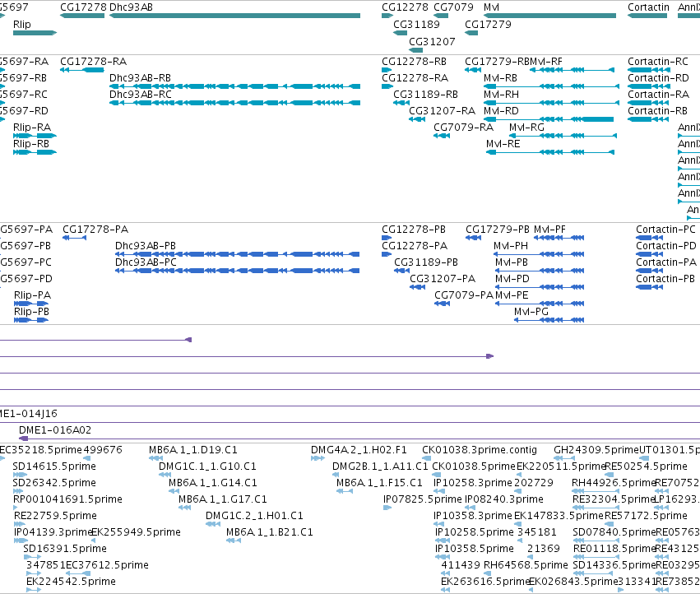Click the CG17279-PB protein label

click(x=498, y=229)
